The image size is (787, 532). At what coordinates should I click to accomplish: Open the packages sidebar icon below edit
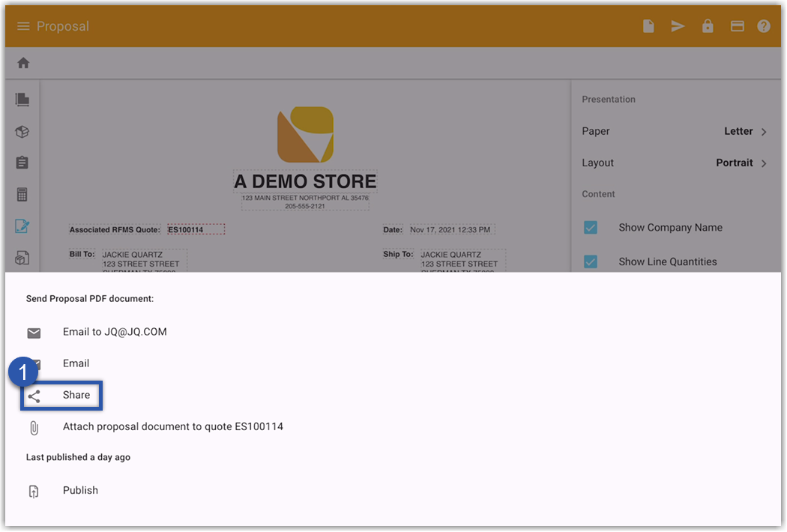pos(22,258)
